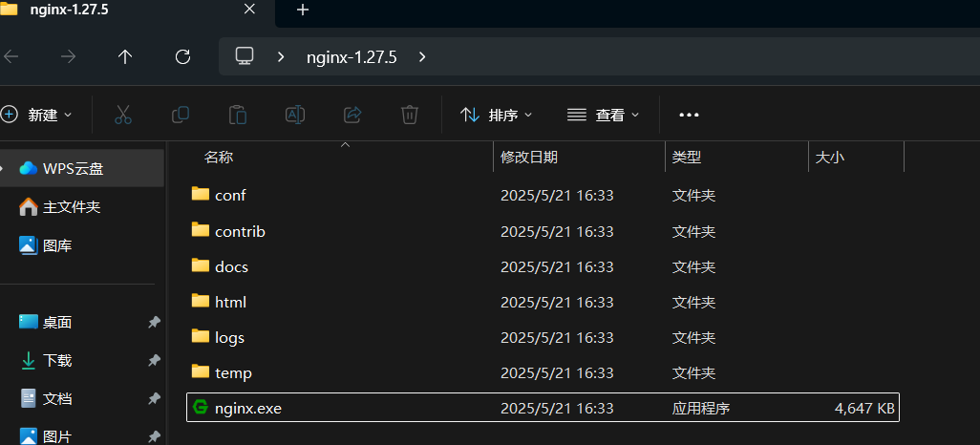
Task: Click the contrib folder icon
Action: (x=201, y=230)
